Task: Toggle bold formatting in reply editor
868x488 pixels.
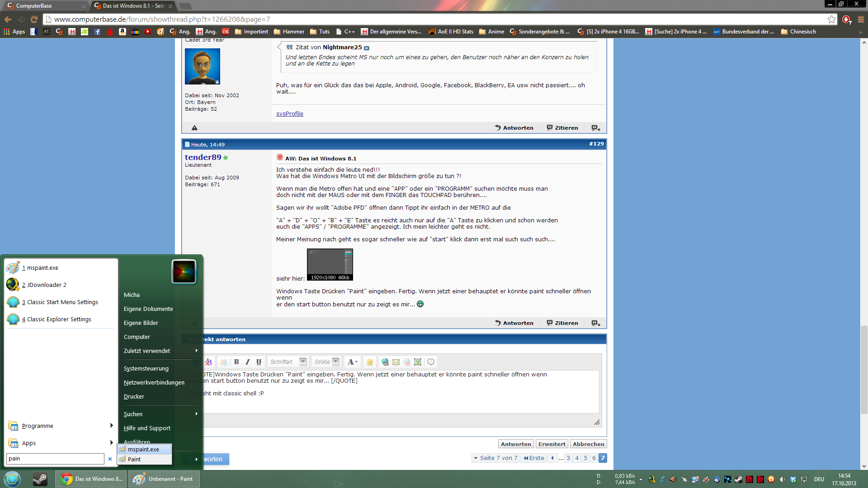Action: click(x=236, y=362)
